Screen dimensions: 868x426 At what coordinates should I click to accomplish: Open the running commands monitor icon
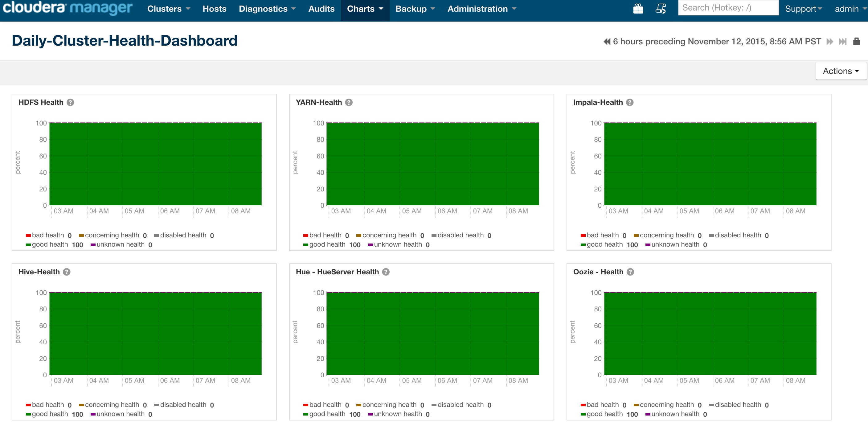[x=661, y=8]
